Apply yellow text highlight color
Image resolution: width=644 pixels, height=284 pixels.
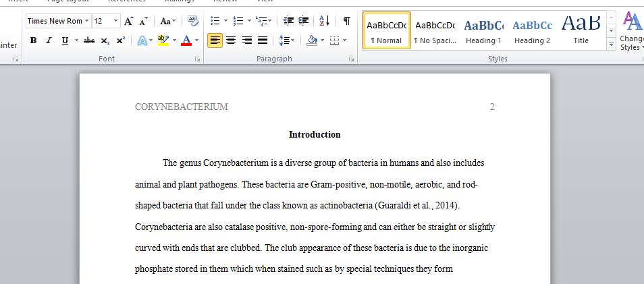(x=163, y=40)
